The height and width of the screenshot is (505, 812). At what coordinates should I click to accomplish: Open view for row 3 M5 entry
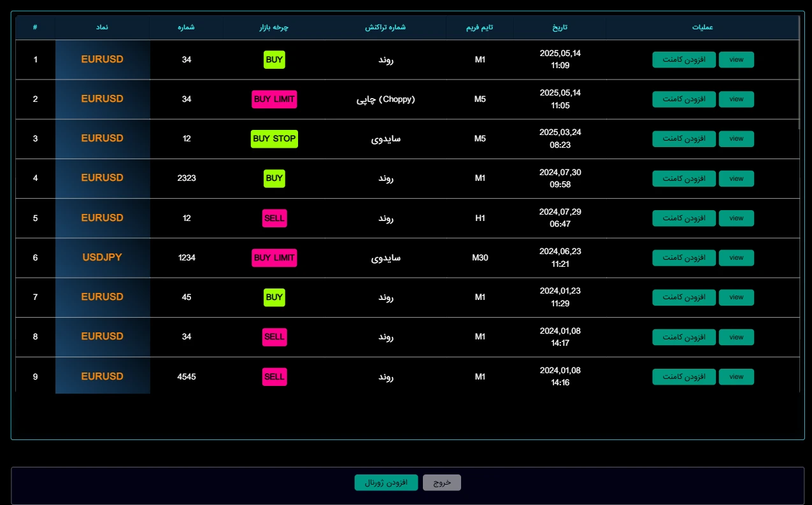736,139
